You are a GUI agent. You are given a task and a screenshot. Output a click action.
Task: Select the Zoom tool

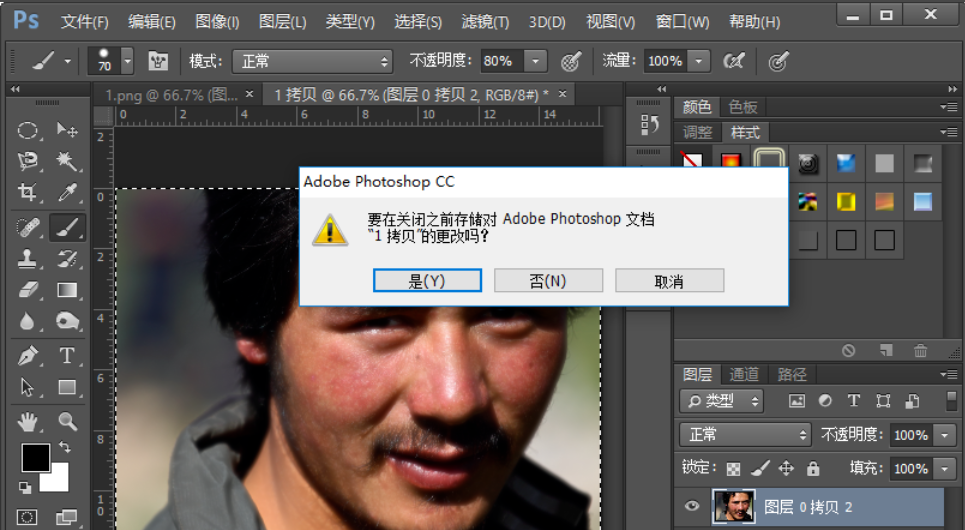pos(67,422)
